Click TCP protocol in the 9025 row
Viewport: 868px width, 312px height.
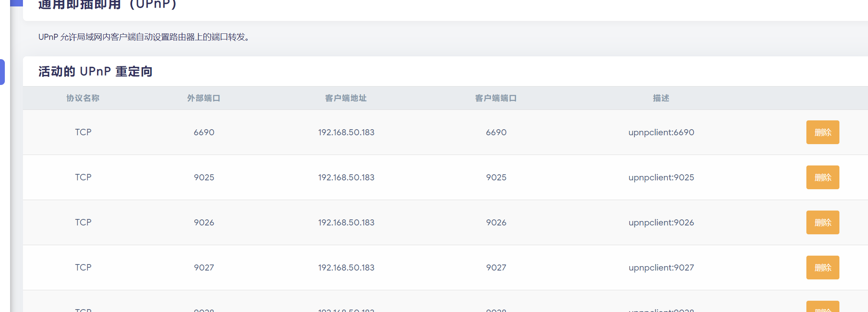coord(83,178)
